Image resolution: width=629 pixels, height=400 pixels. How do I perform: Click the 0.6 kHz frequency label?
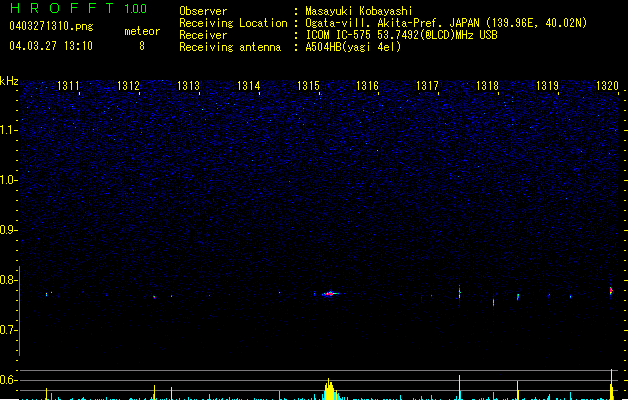point(8,380)
